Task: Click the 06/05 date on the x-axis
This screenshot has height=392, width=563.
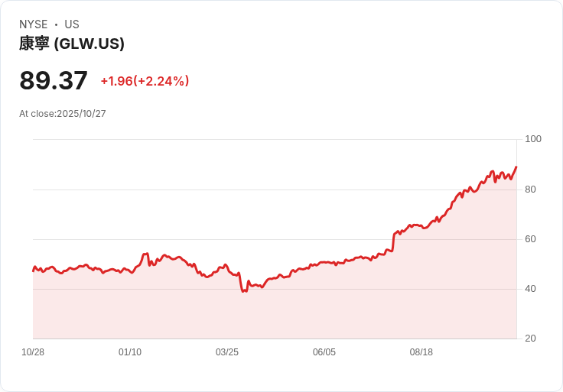Action: tap(324, 352)
